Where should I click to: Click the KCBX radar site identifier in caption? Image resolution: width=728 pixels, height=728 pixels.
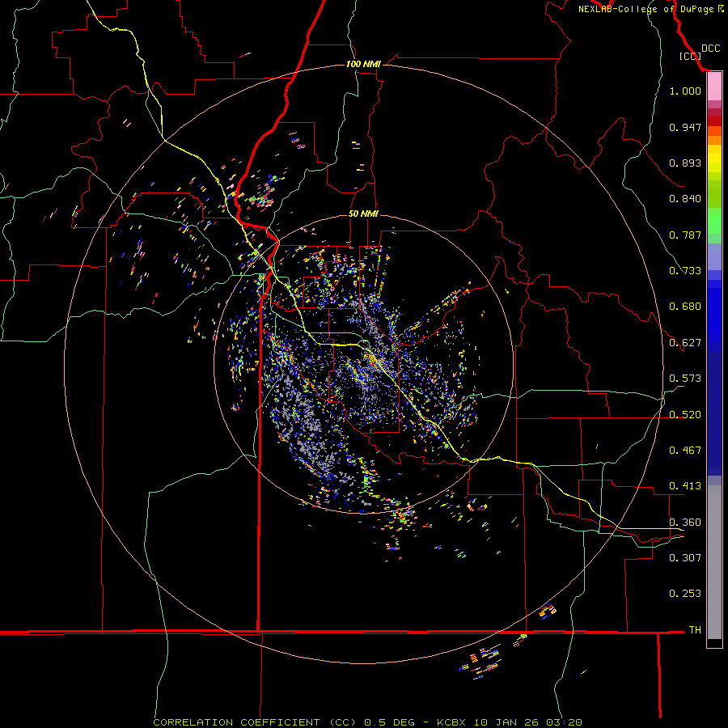pos(451,722)
